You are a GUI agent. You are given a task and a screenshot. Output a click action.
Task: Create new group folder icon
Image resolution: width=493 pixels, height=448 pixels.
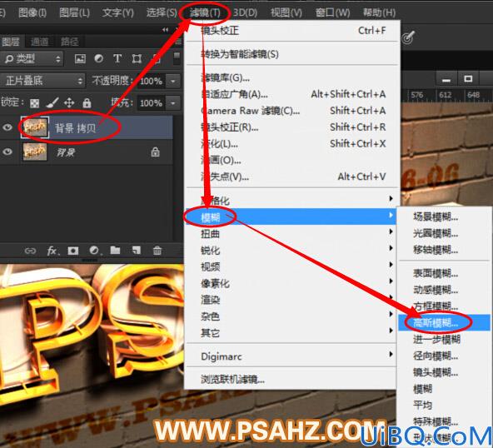tap(115, 251)
